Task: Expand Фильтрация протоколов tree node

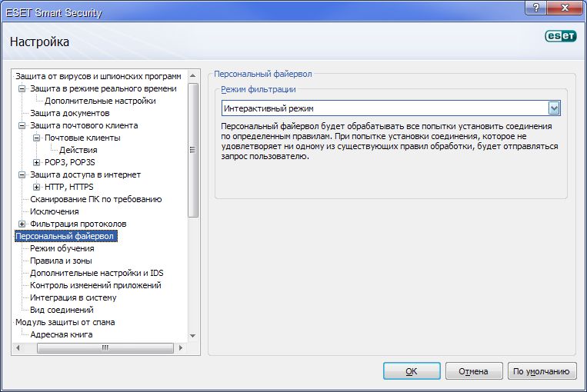Action: pos(22,224)
